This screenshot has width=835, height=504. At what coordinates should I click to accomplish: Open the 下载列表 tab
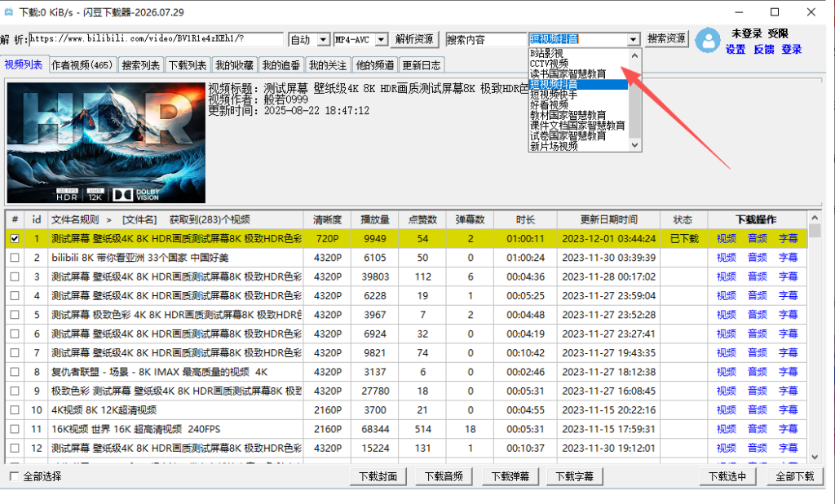(x=188, y=65)
